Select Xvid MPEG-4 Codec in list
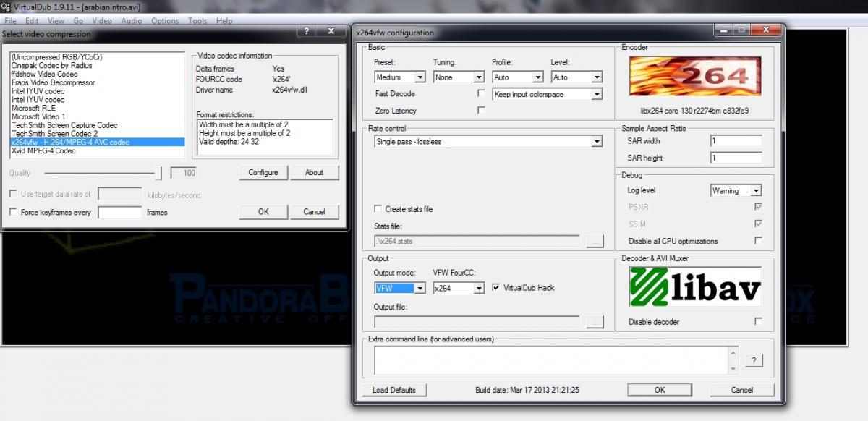The height and width of the screenshot is (421, 868). coord(43,151)
